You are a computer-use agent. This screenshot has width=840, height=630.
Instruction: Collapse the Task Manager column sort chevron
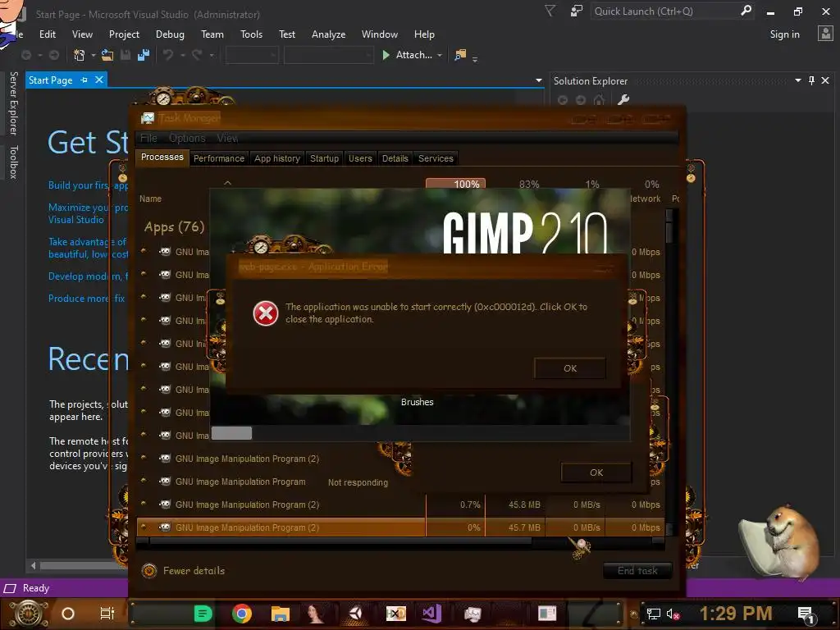[x=228, y=183]
